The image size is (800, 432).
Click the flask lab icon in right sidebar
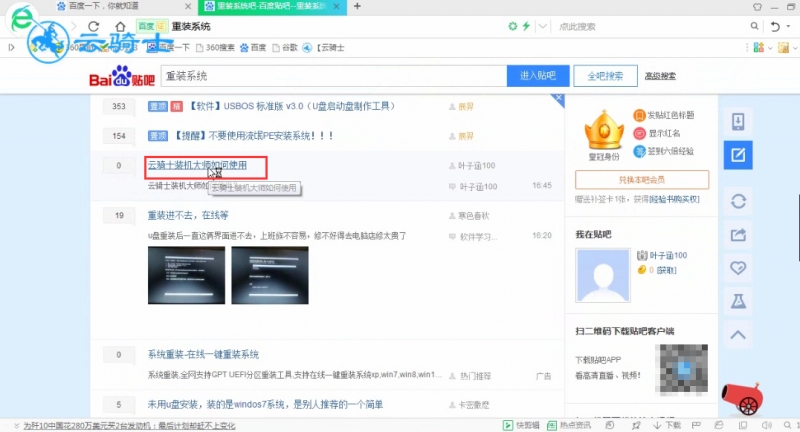(738, 301)
